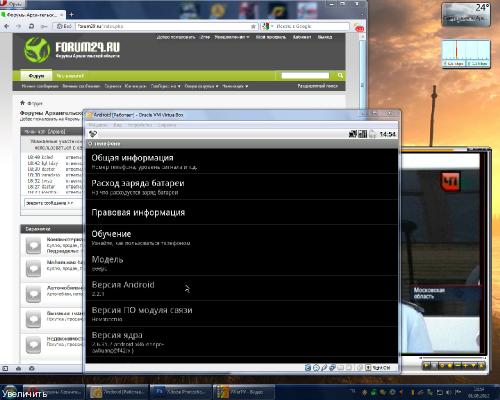This screenshot has height=400, width=500.
Task: Bookmark page with address bar star
Action: [x=253, y=26]
